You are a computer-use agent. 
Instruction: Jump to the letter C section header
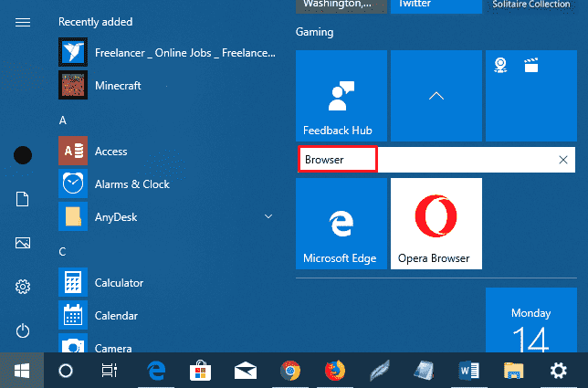click(62, 252)
